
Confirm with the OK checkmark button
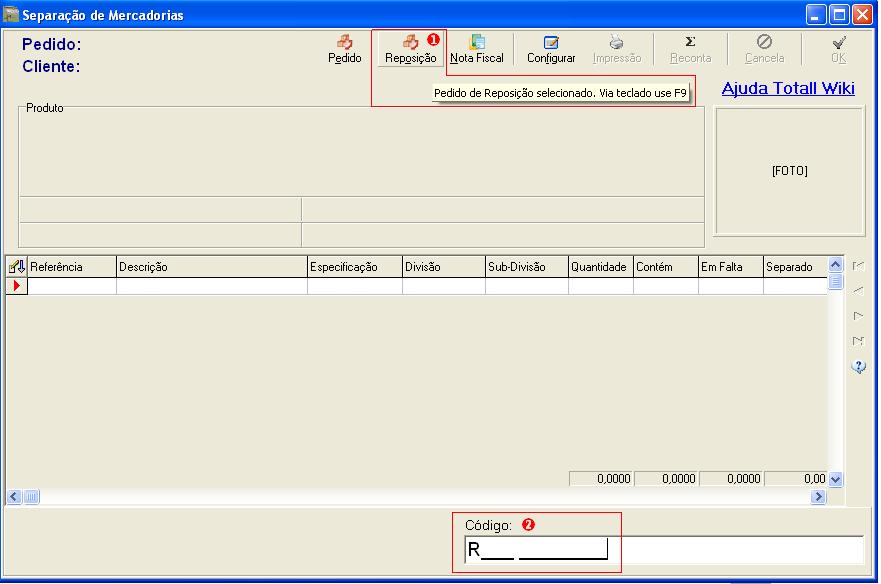tap(839, 49)
